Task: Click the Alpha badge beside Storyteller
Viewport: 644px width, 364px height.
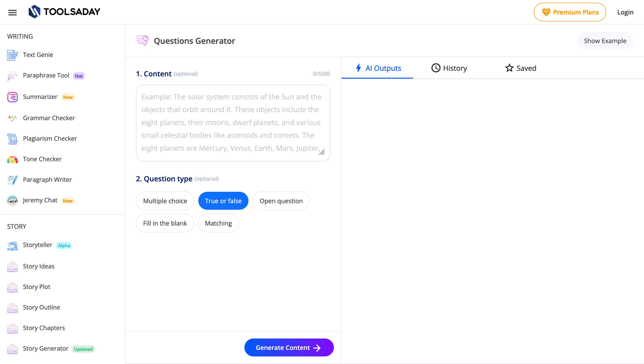Action: click(x=64, y=246)
